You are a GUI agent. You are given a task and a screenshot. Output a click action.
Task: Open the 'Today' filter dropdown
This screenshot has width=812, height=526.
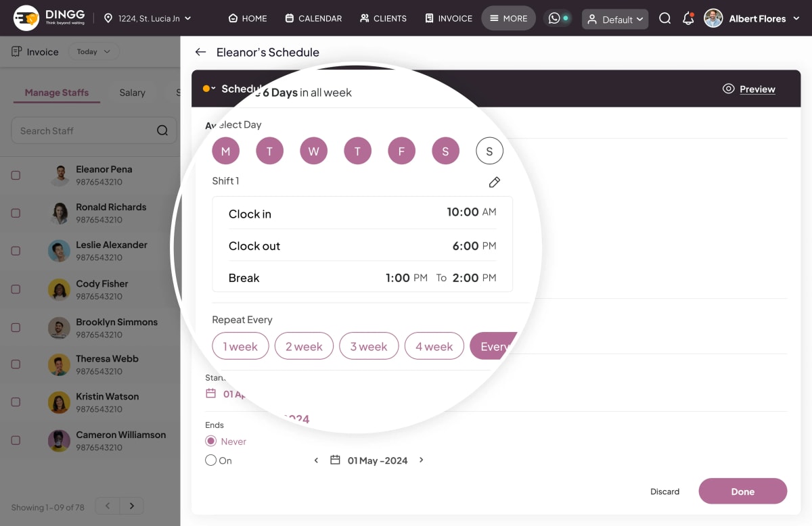pos(93,52)
